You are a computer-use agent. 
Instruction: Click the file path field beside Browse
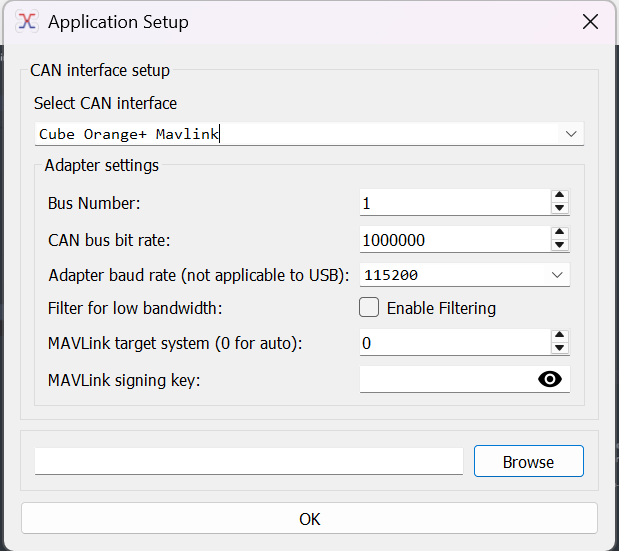click(249, 461)
